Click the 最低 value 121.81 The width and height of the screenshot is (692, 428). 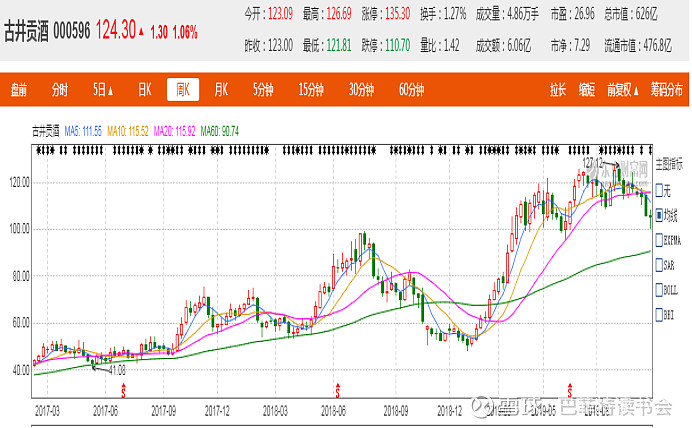[338, 45]
